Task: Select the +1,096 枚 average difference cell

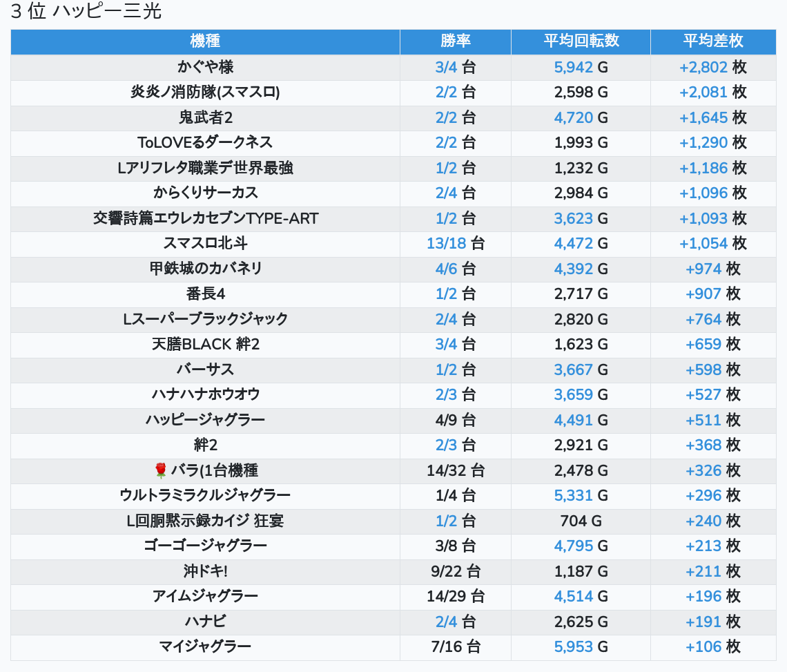Action: pyautogui.click(x=713, y=193)
